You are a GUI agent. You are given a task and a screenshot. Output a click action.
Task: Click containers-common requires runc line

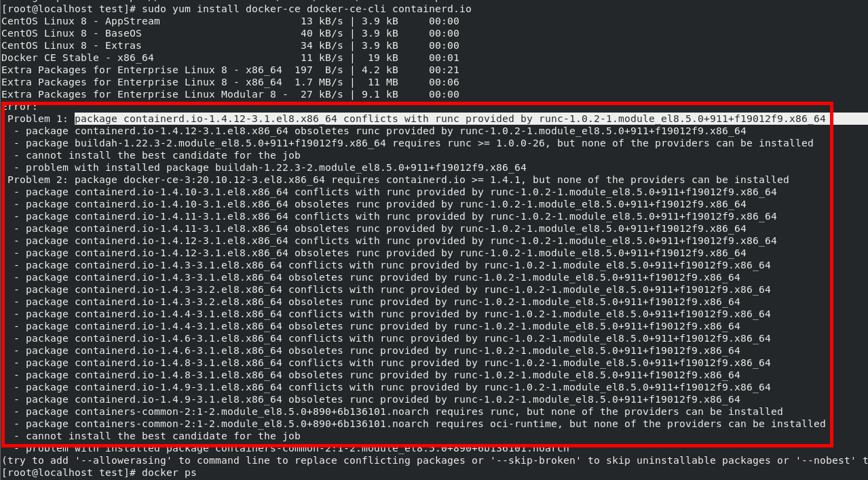(x=398, y=412)
